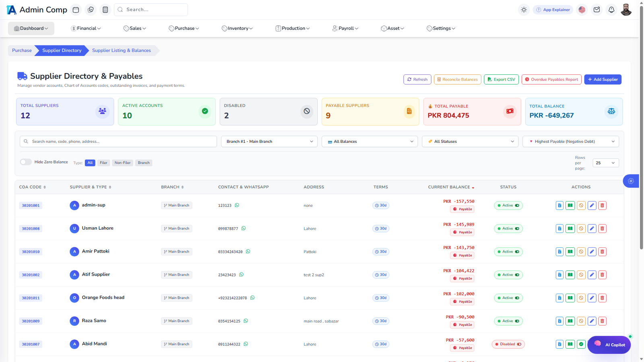This screenshot has height=362, width=644.
Task: Toggle Active status for Orange Foods head
Action: (x=508, y=298)
